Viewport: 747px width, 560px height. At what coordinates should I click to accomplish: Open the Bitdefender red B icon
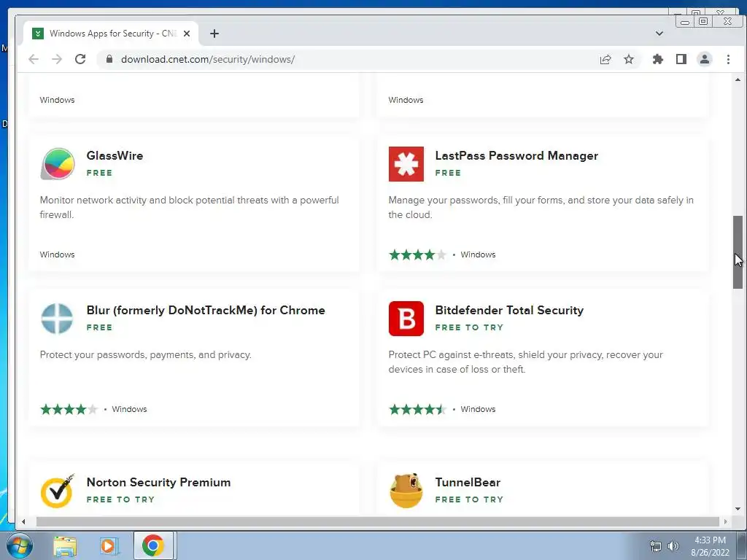pos(406,319)
